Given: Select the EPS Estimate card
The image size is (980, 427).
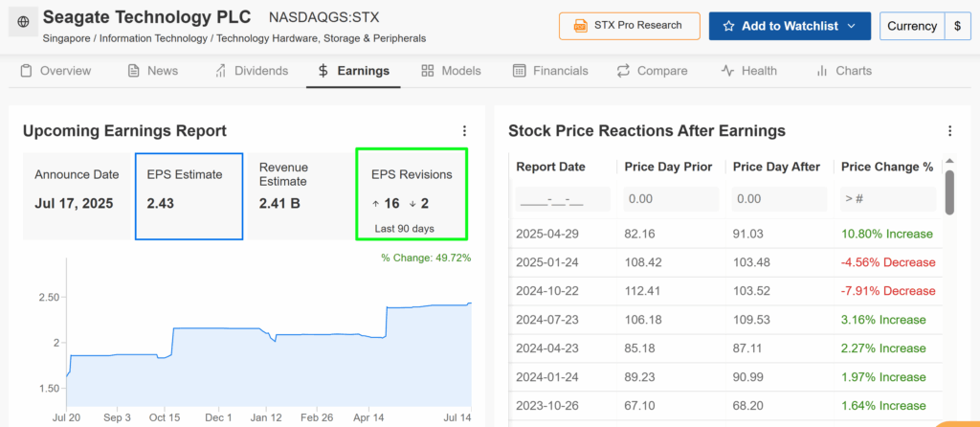Looking at the screenshot, I should coord(189,194).
